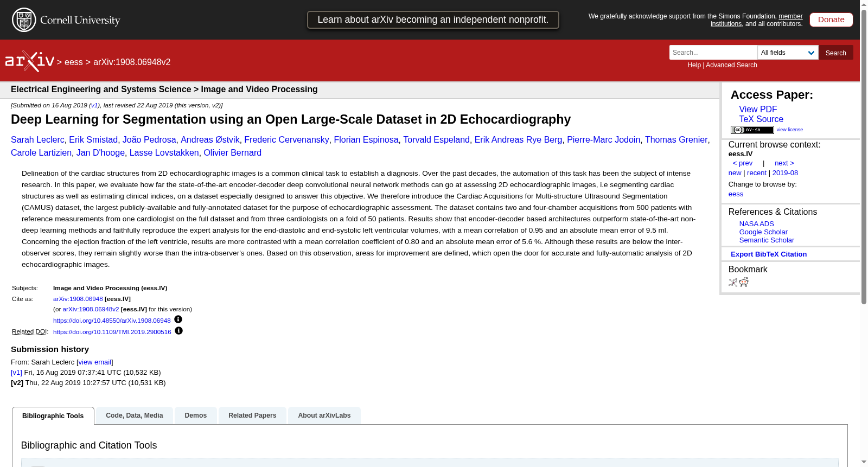Click arXiv:1908.06948 cite-as link
Screen dimensions: 868x467
tap(78, 299)
